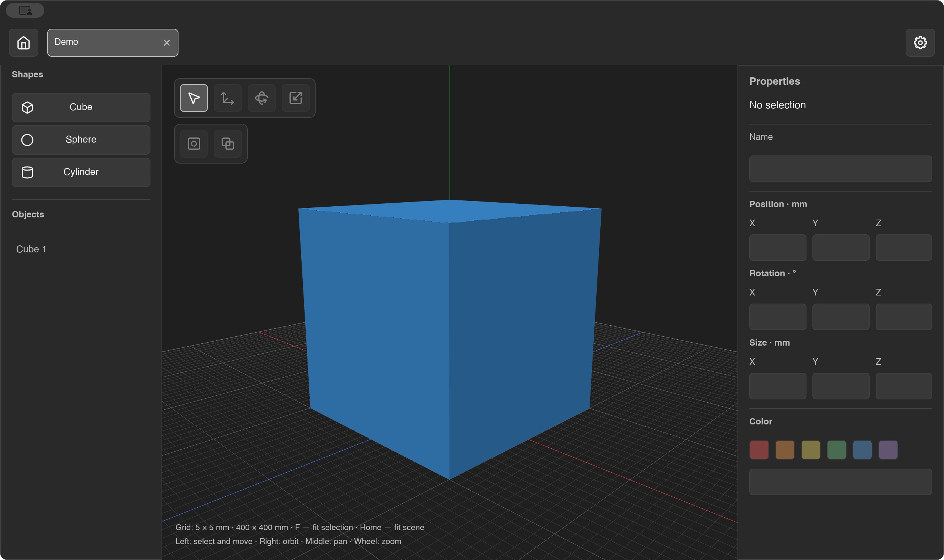The image size is (944, 560).
Task: Open settings gear icon
Action: pyautogui.click(x=920, y=43)
